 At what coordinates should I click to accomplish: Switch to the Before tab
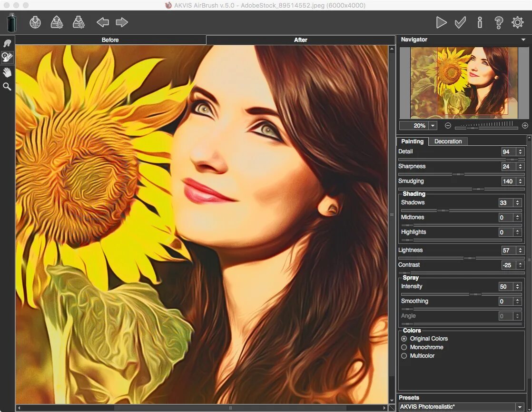[110, 40]
